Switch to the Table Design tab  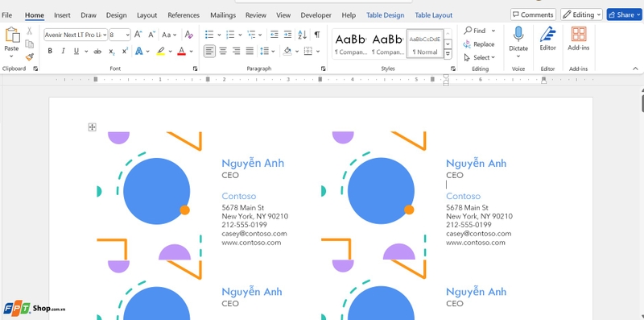click(x=386, y=15)
